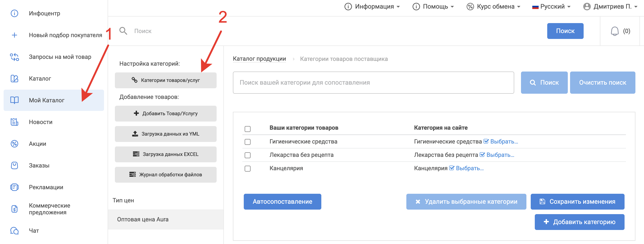Open the Русский language dropdown
The width and height of the screenshot is (644, 244).
(x=551, y=7)
